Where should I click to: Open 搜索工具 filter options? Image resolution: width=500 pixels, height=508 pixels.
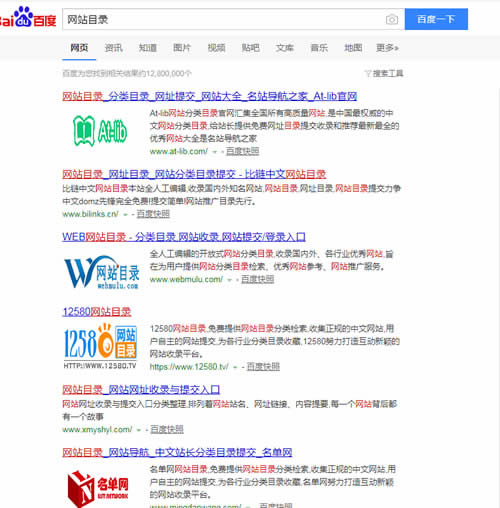(388, 73)
